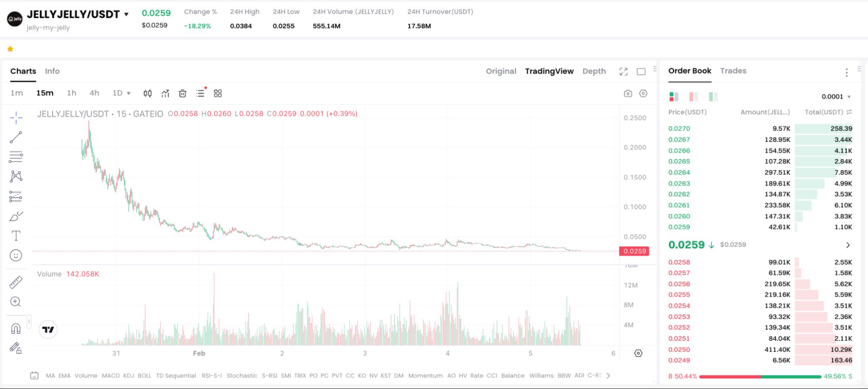Screen dimensions: 868x389
Task: Switch to the Trades tab
Action: coord(733,71)
